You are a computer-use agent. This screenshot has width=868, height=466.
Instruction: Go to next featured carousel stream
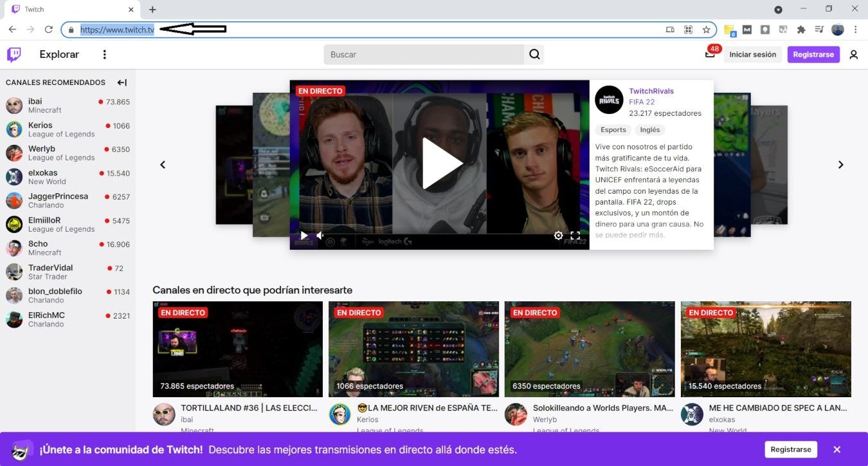point(840,165)
